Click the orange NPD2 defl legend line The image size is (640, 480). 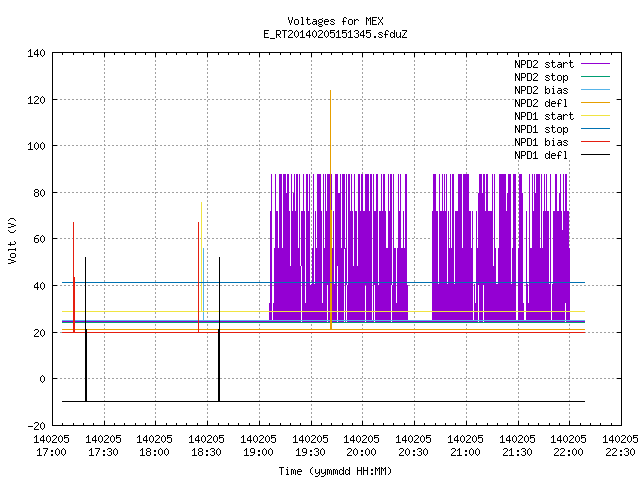click(596, 103)
